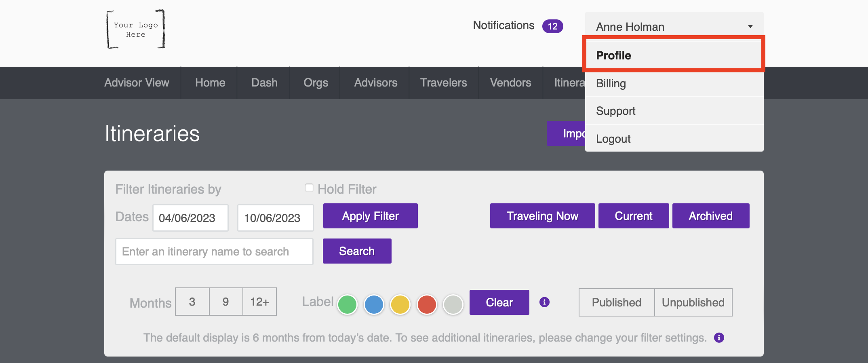
Task: Select the 12+ months option
Action: tap(259, 302)
